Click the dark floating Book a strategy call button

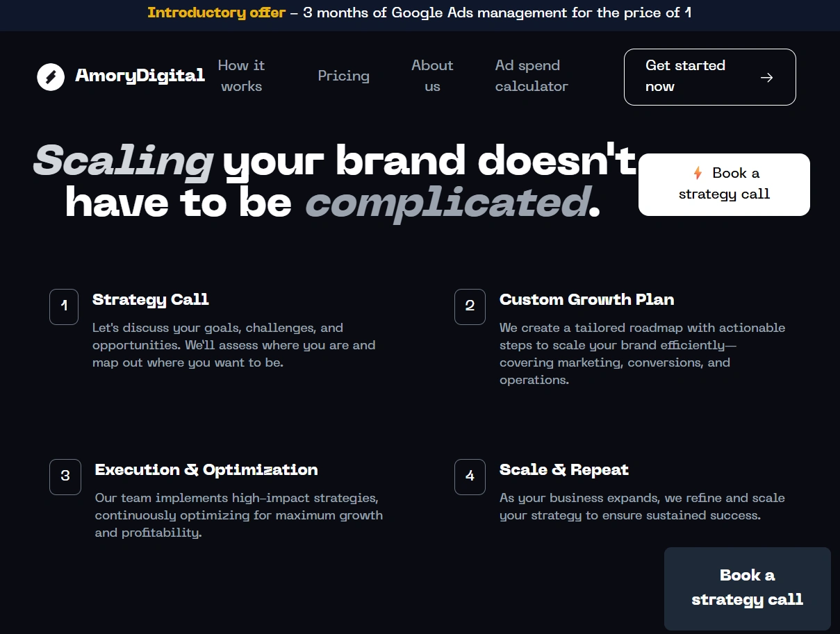click(747, 587)
